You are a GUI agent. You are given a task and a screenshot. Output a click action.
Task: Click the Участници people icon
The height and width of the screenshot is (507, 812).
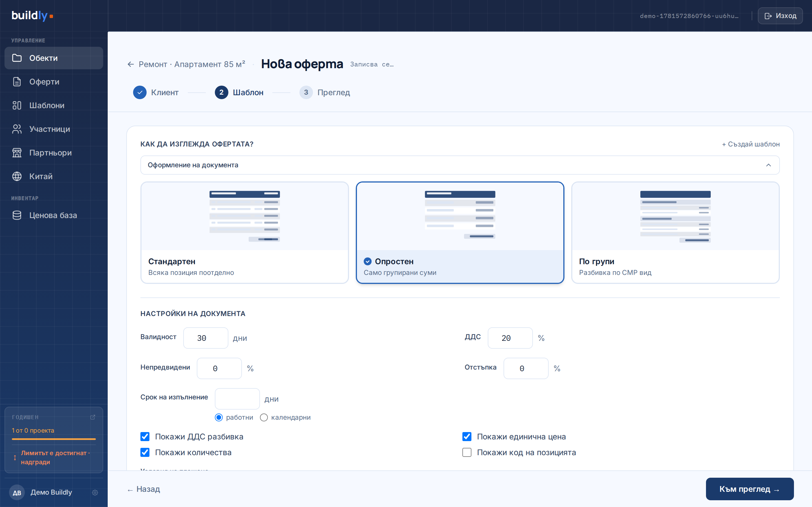17,129
